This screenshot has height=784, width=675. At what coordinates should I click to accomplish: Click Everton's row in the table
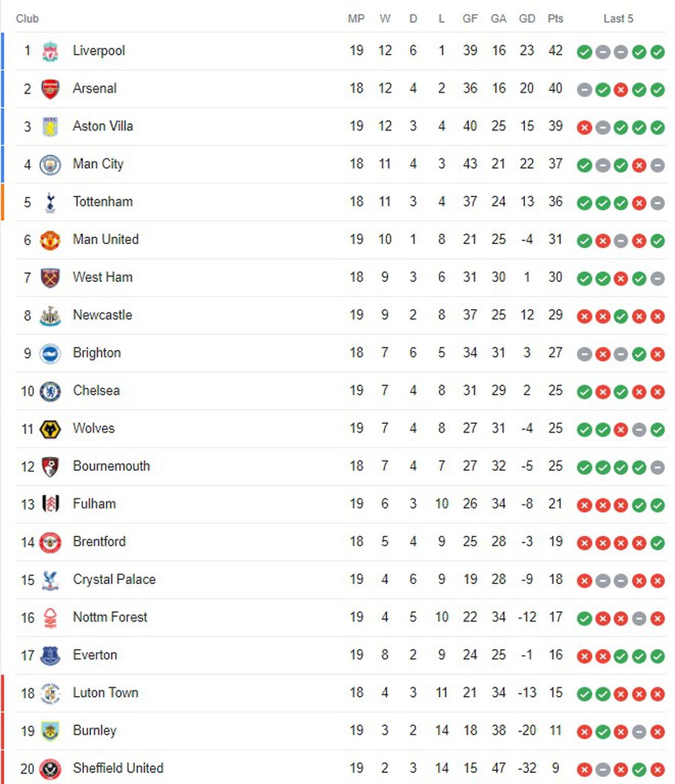[x=314, y=655]
